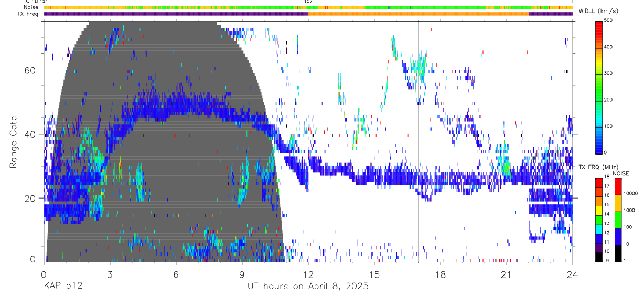Image resolution: width=644 pixels, height=297 pixels.
Task: Click the x-axis tick label '24'
Action: point(572,274)
